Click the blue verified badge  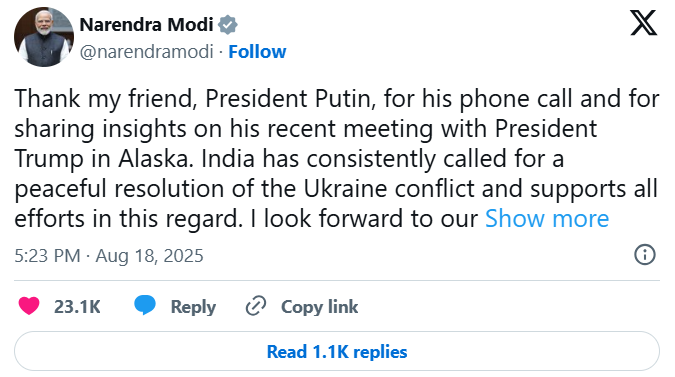[227, 25]
